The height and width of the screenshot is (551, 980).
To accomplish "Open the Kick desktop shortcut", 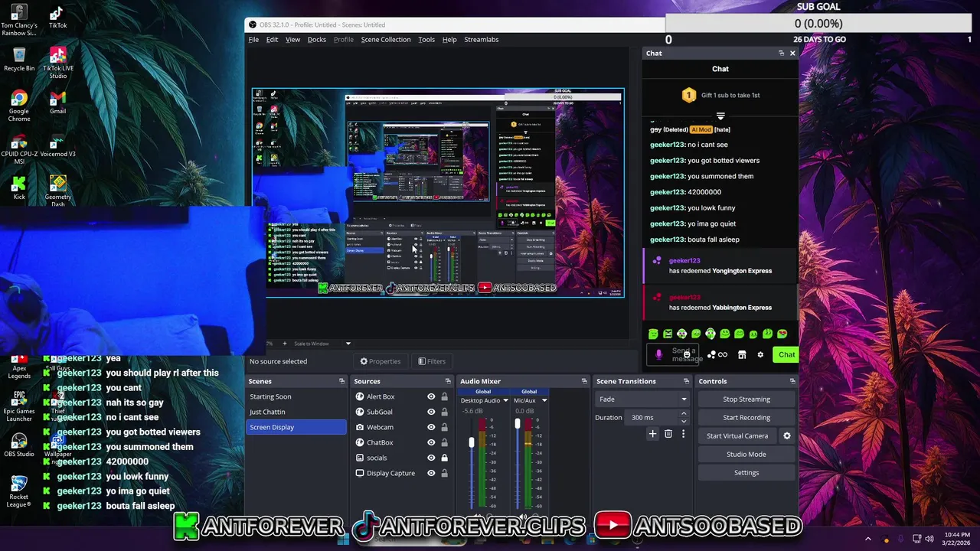I will [x=19, y=187].
